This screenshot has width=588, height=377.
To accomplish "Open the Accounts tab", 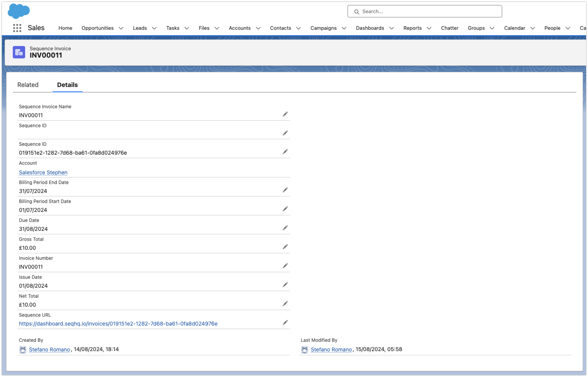I will coord(239,28).
